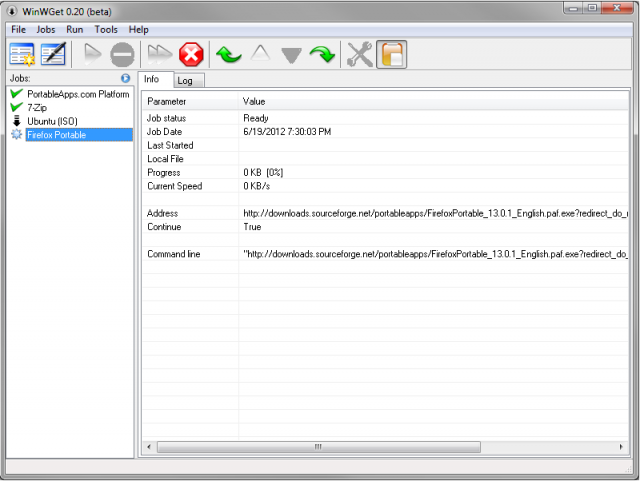The height and width of the screenshot is (481, 640).
Task: Open the Jobs menu
Action: click(46, 30)
